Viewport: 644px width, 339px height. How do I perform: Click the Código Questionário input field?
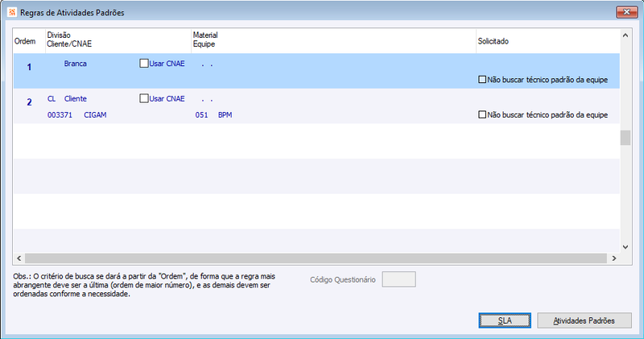398,279
